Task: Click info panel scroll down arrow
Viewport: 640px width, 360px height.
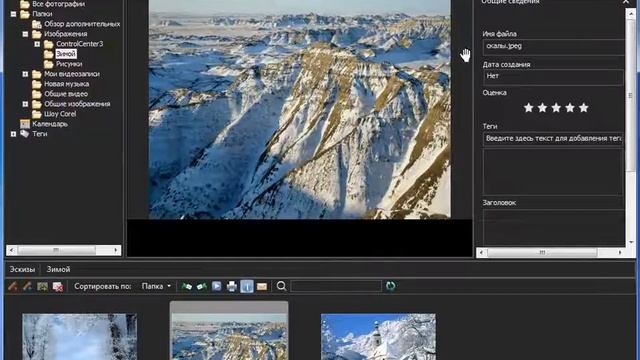Action: tap(631, 242)
